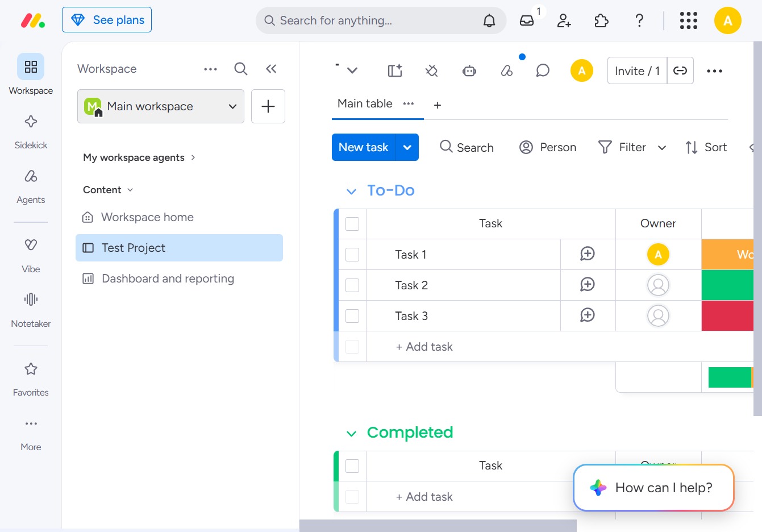The image size is (762, 532).
Task: Copy board link icon
Action: pos(680,70)
